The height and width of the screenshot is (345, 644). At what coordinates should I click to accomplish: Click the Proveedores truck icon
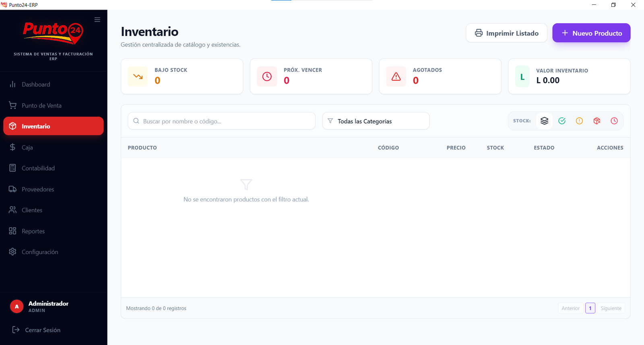click(x=12, y=189)
